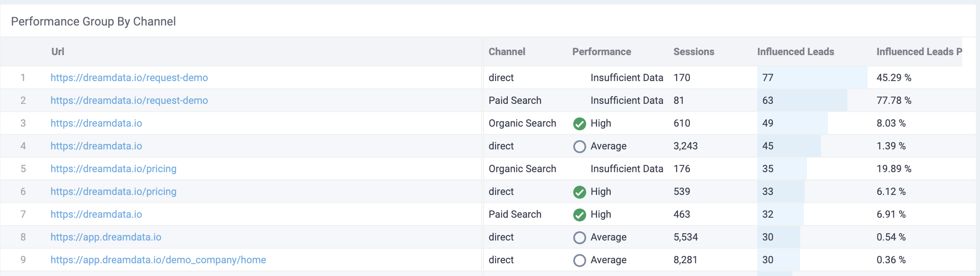This screenshot has height=276, width=980.
Task: Click the Average circle icon for app.dreamdata.io row 8
Action: click(x=579, y=237)
